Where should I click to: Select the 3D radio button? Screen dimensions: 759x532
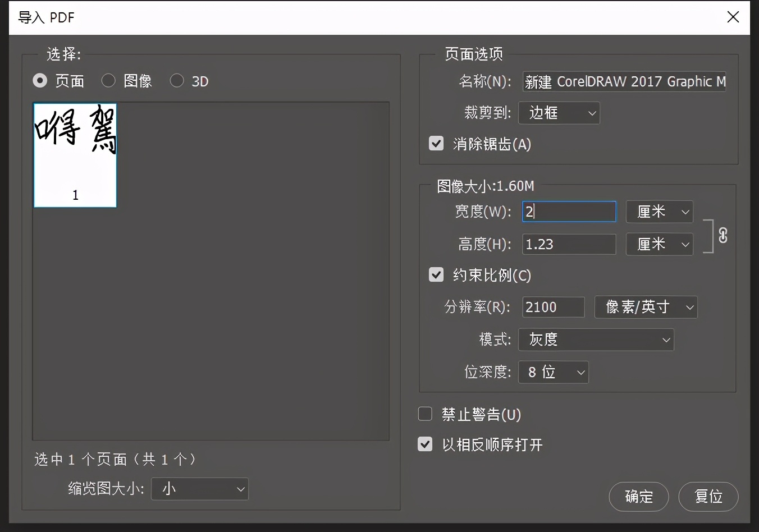177,81
